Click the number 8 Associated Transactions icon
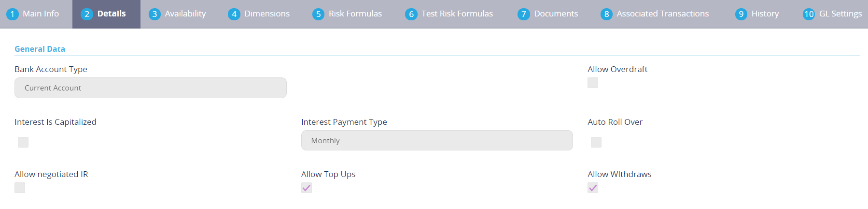 (x=606, y=14)
